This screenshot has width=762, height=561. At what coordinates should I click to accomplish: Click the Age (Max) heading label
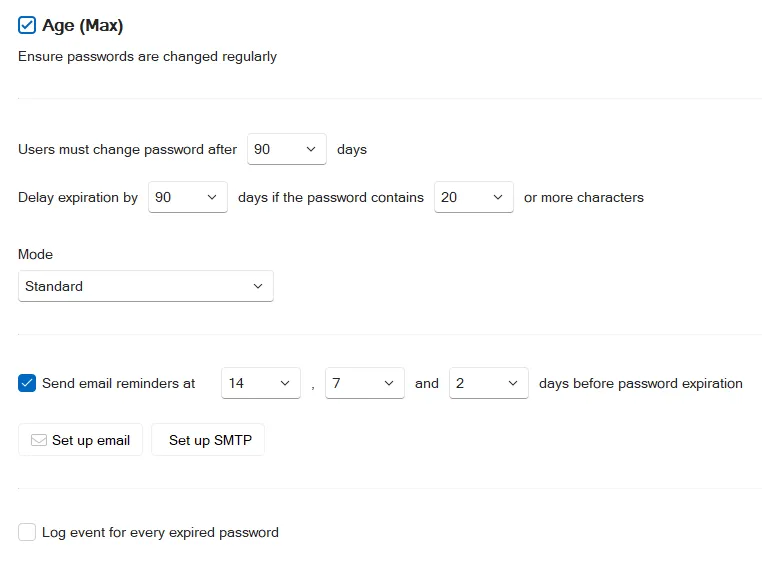point(83,25)
